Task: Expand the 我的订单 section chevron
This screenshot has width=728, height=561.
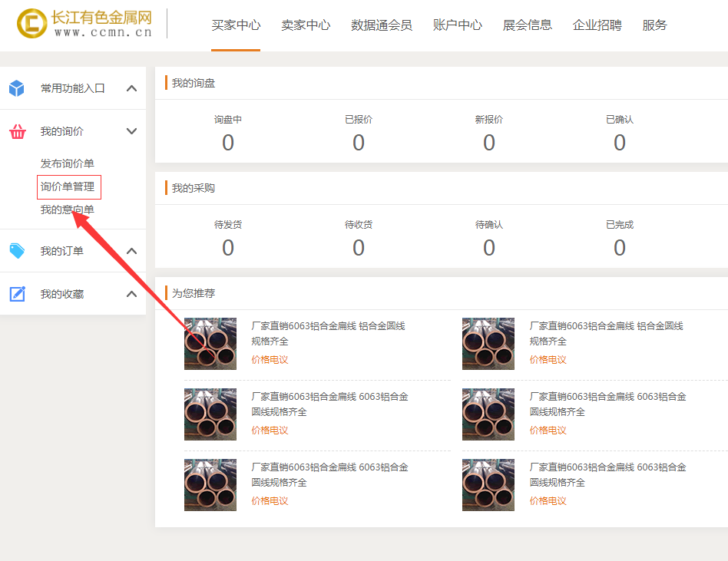Action: coord(131,251)
